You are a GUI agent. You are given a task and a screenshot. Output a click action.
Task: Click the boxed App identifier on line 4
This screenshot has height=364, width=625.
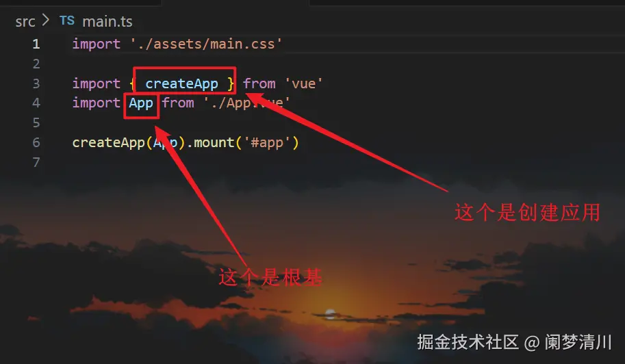point(141,103)
